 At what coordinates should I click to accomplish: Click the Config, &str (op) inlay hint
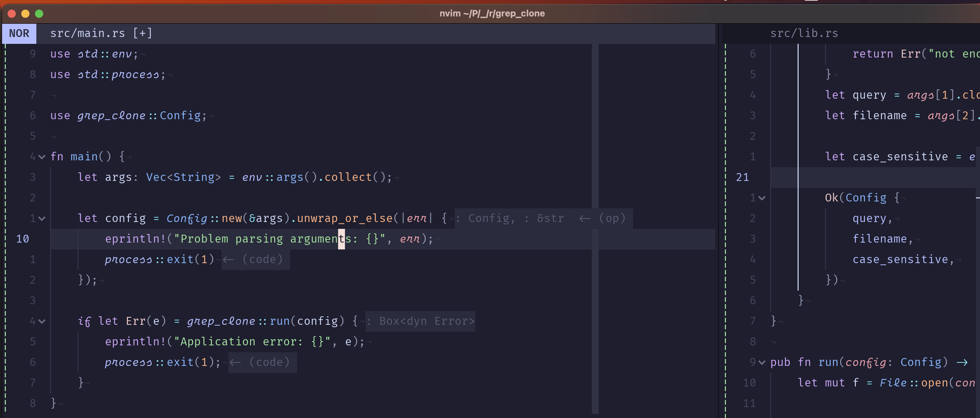click(x=544, y=219)
